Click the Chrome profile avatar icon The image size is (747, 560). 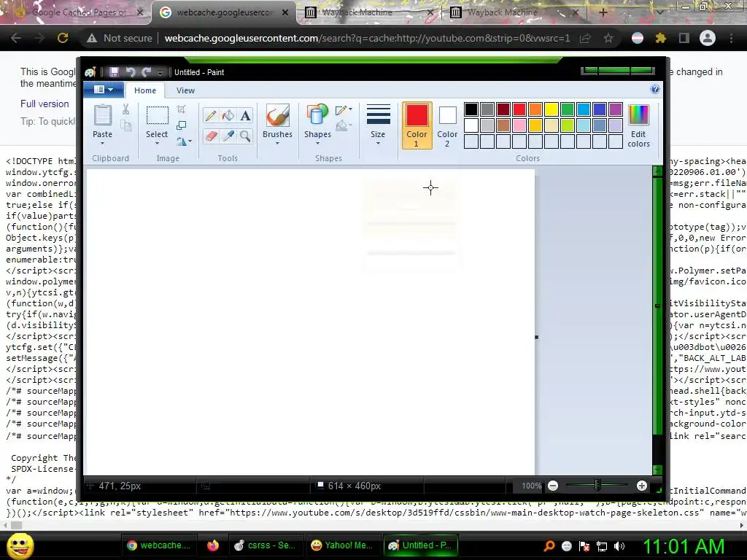pos(708,38)
